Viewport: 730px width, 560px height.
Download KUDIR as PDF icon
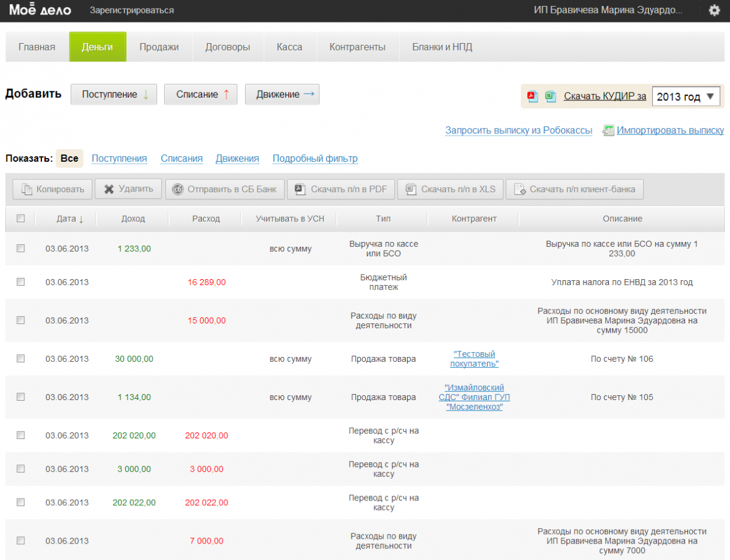(x=533, y=96)
